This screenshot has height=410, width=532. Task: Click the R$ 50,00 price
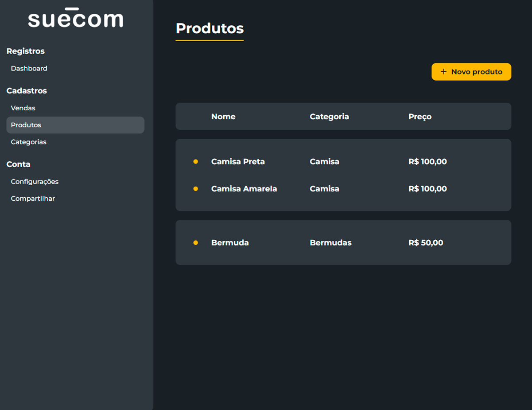(x=426, y=243)
